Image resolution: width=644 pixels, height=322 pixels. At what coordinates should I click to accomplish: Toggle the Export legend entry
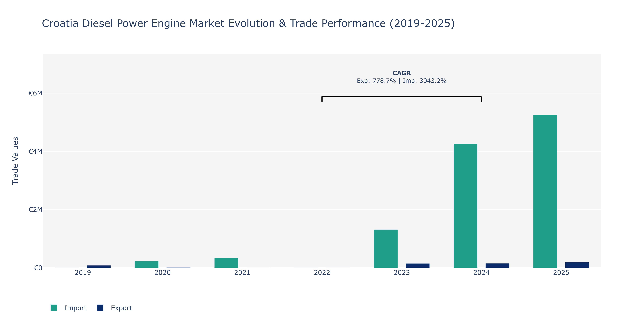(114, 308)
